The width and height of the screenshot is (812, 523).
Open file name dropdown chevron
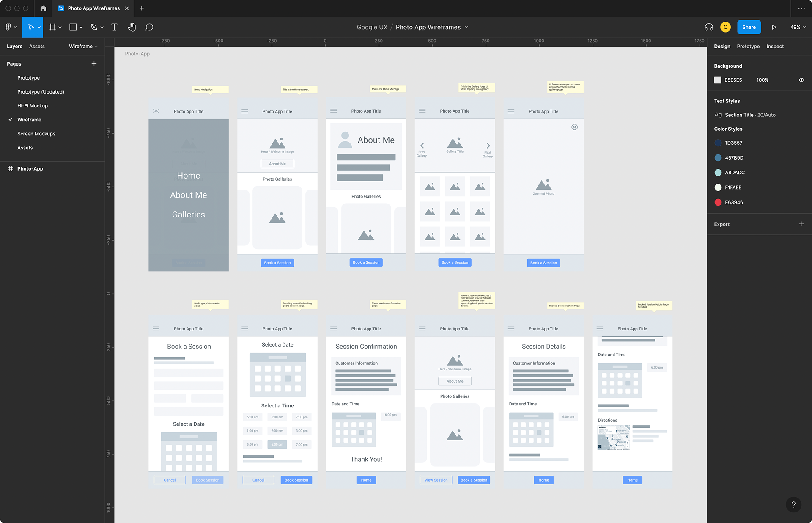(466, 27)
